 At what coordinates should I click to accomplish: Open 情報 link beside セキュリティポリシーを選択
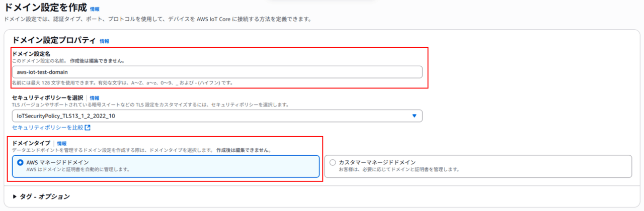pyautogui.click(x=95, y=98)
